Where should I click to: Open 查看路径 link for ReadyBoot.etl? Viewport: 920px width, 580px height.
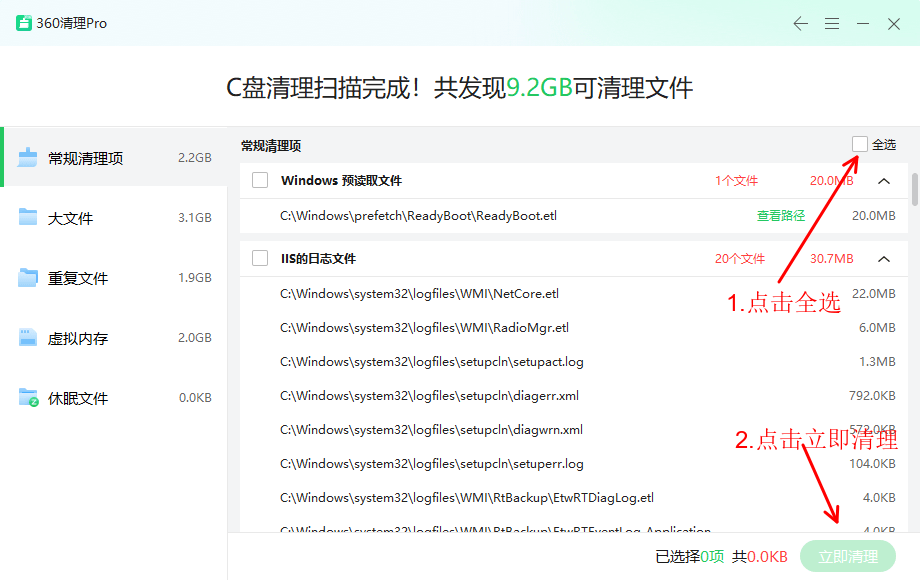tap(780, 215)
